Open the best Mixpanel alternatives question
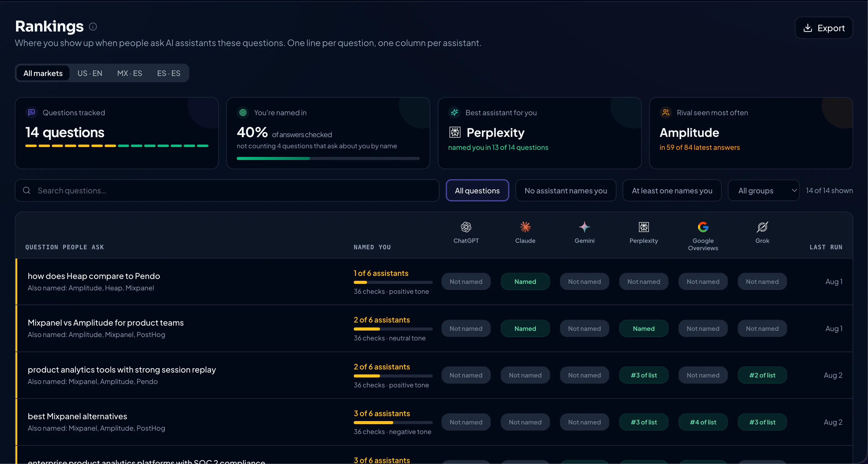868x464 pixels. (77, 416)
